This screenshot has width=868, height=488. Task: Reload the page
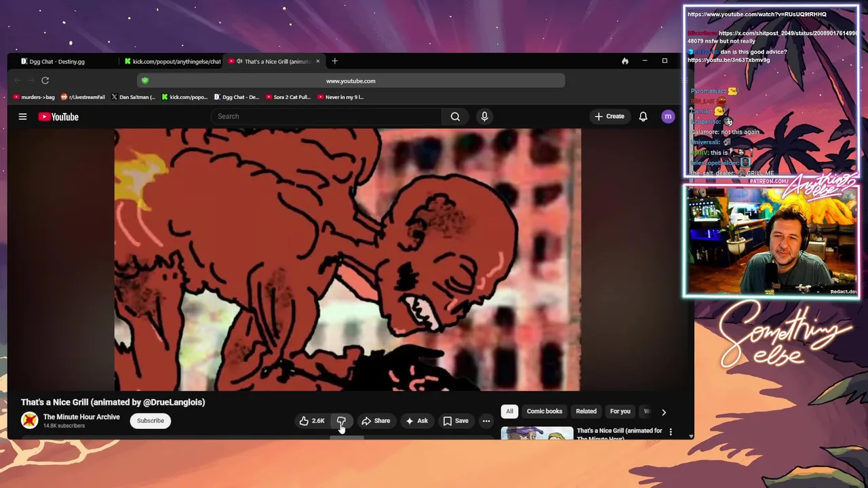coord(45,81)
